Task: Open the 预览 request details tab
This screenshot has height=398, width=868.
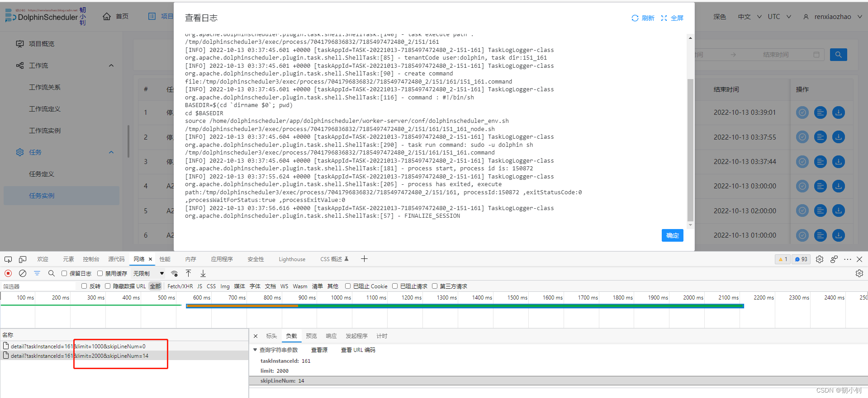Action: click(311, 336)
